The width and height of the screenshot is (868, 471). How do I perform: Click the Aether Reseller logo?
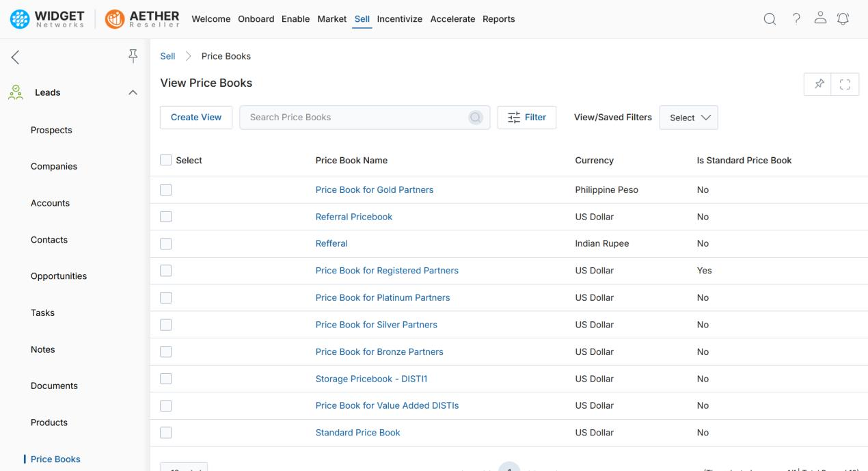coord(142,19)
